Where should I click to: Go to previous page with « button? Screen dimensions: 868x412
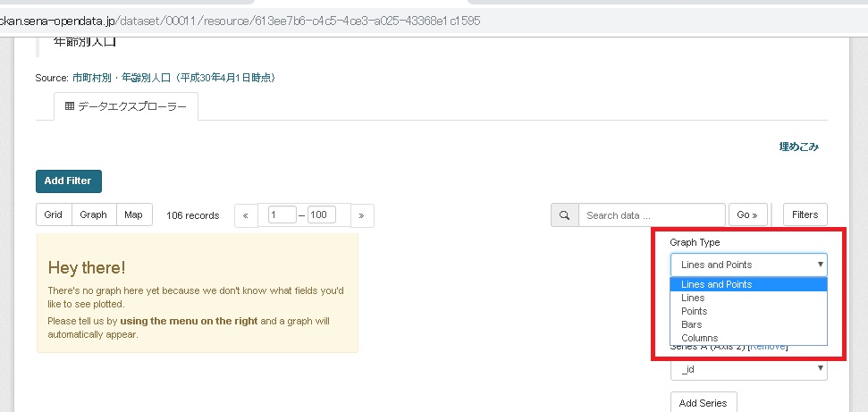246,215
